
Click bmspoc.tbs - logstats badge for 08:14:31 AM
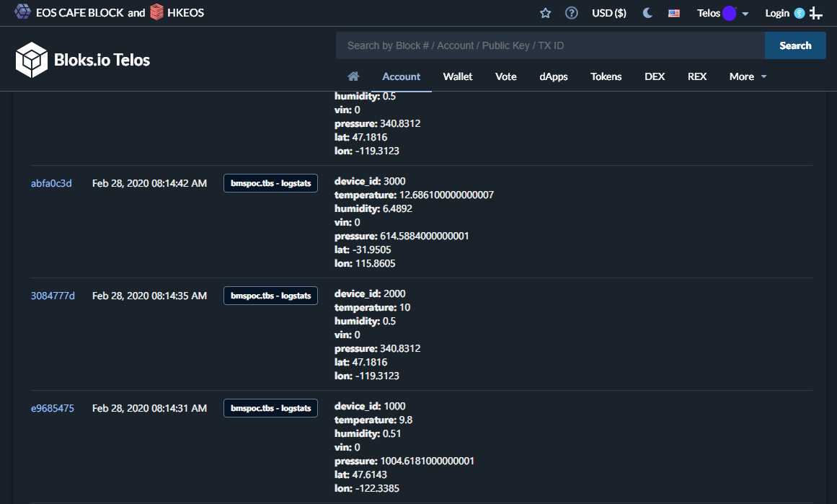270,408
